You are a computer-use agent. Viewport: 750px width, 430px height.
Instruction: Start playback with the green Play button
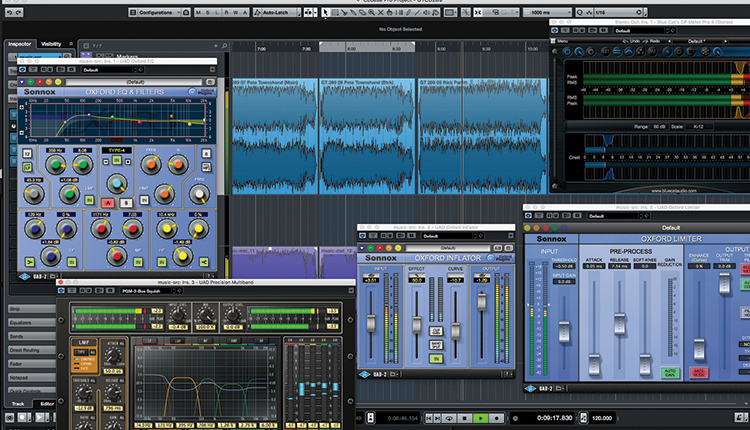coord(481,418)
